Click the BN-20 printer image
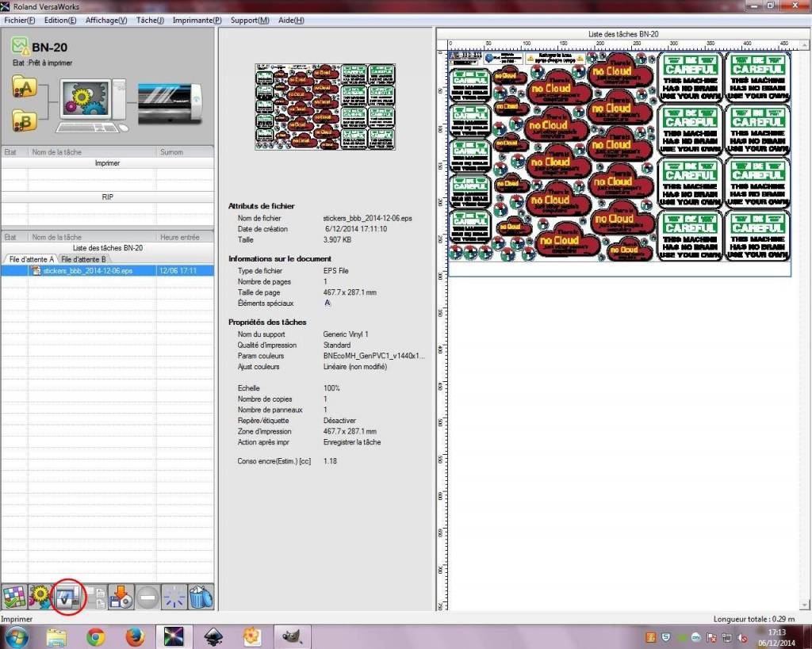Viewport: 812px width, 649px height. 170,102
